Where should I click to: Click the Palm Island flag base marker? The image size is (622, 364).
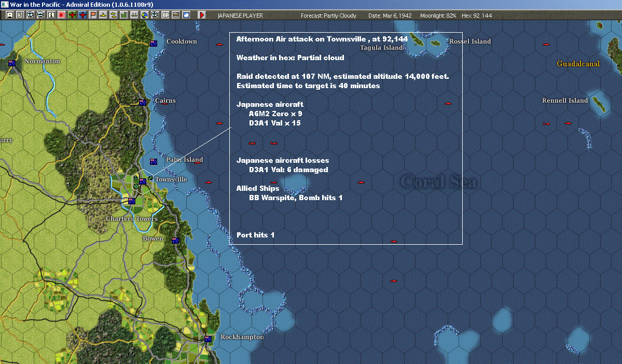point(154,161)
